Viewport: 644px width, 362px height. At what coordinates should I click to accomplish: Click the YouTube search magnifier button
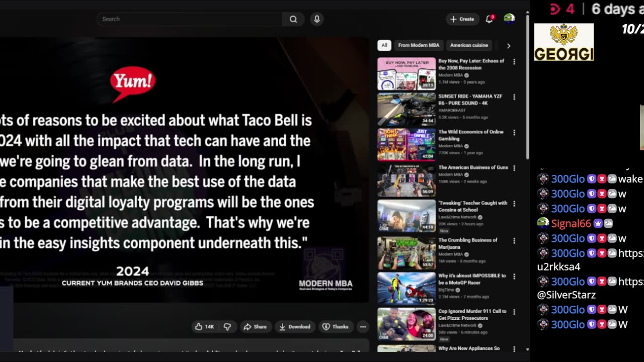[x=293, y=19]
